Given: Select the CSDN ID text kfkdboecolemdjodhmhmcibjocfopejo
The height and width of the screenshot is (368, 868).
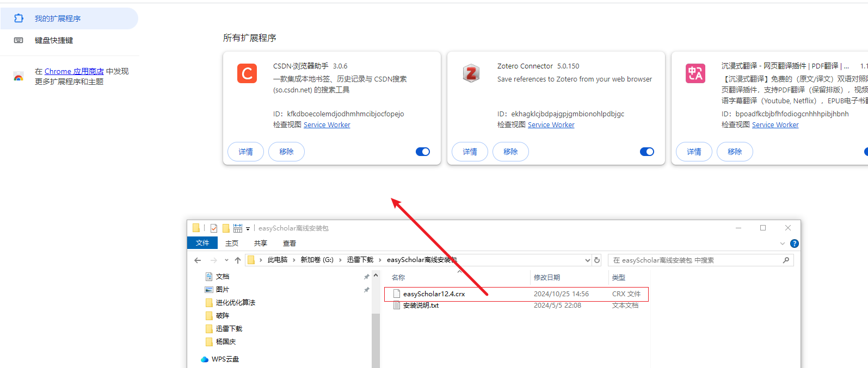Looking at the screenshot, I should (x=346, y=114).
